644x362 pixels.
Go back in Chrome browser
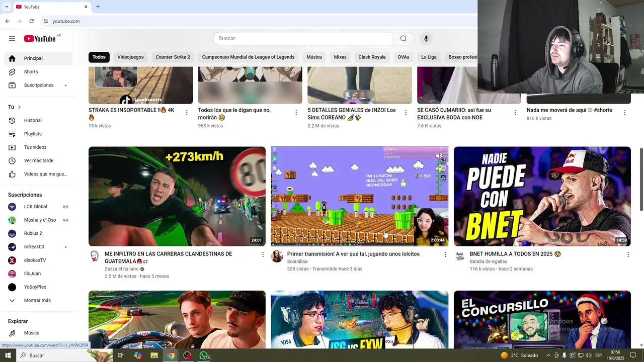7,21
